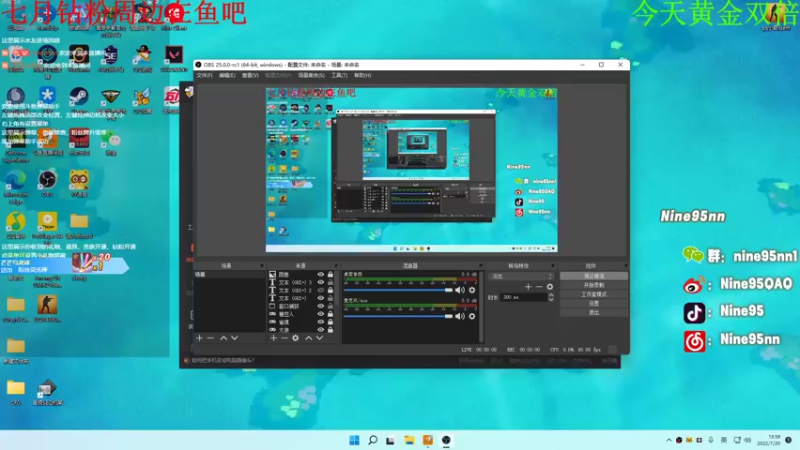Click audio mixer vertical scrollbar
The image size is (800, 450).
[481, 306]
